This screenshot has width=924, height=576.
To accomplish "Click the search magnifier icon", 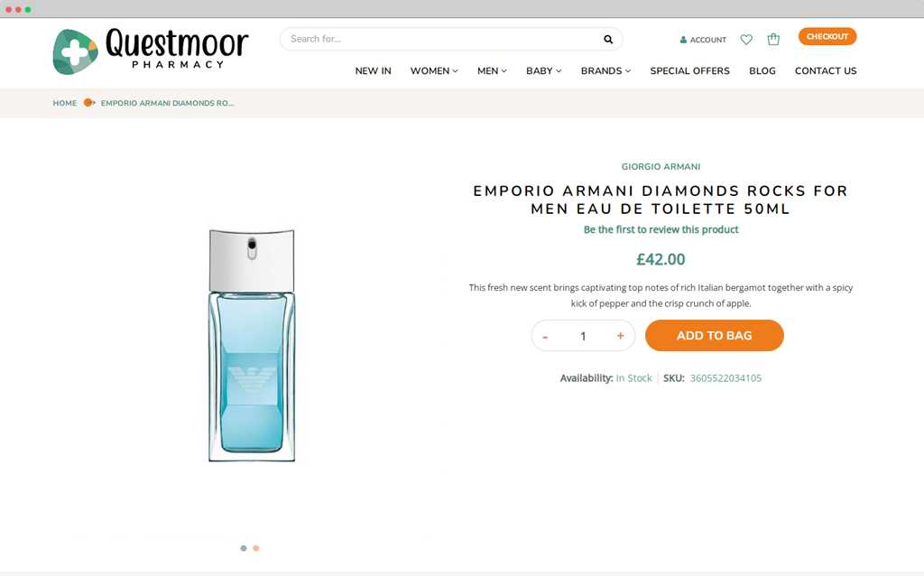I will [x=608, y=40].
